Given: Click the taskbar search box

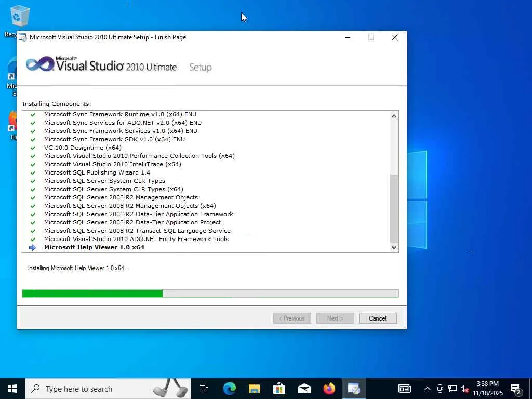Looking at the screenshot, I should coord(108,389).
